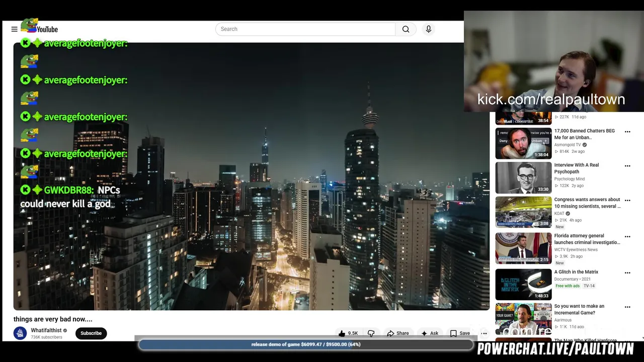Image resolution: width=644 pixels, height=362 pixels.
Task: Dislike the video with thumbs-down icon
Action: click(x=371, y=333)
